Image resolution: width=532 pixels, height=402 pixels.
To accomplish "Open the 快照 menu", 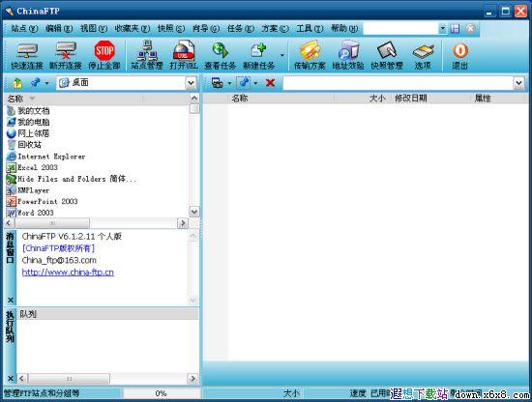I will coord(171,28).
